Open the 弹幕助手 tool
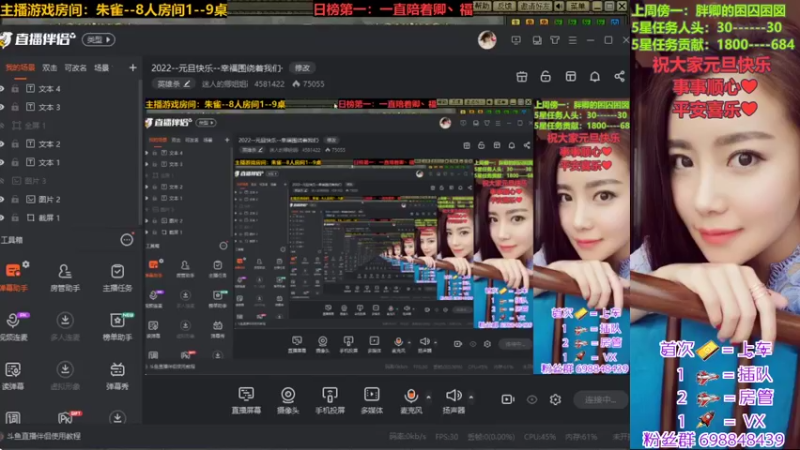The width and height of the screenshot is (800, 450). [x=13, y=277]
